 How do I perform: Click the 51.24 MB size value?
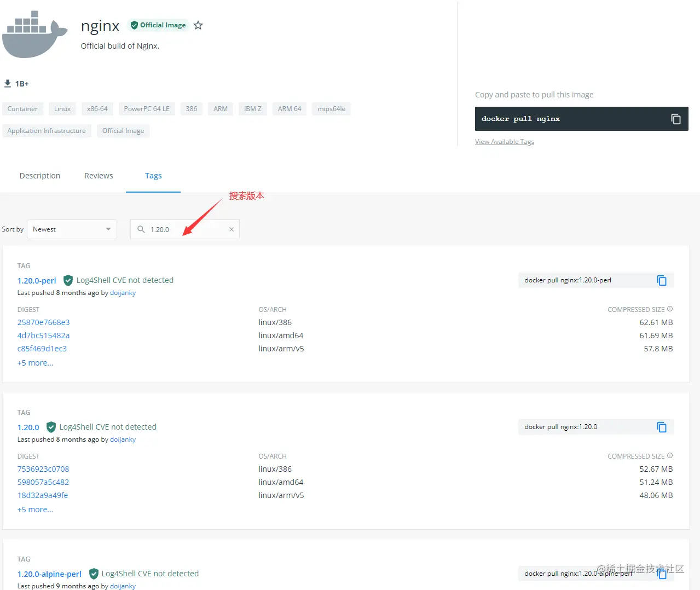[656, 482]
